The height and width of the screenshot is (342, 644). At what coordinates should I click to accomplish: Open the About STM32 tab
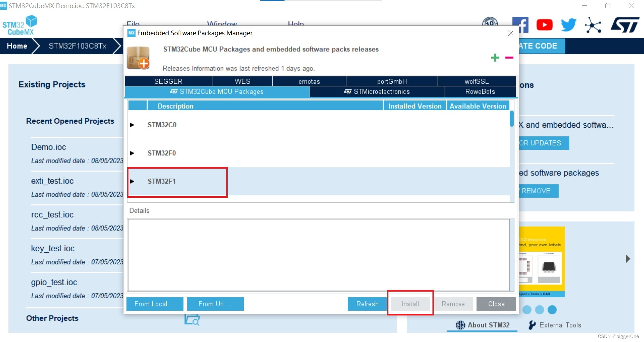pos(482,325)
